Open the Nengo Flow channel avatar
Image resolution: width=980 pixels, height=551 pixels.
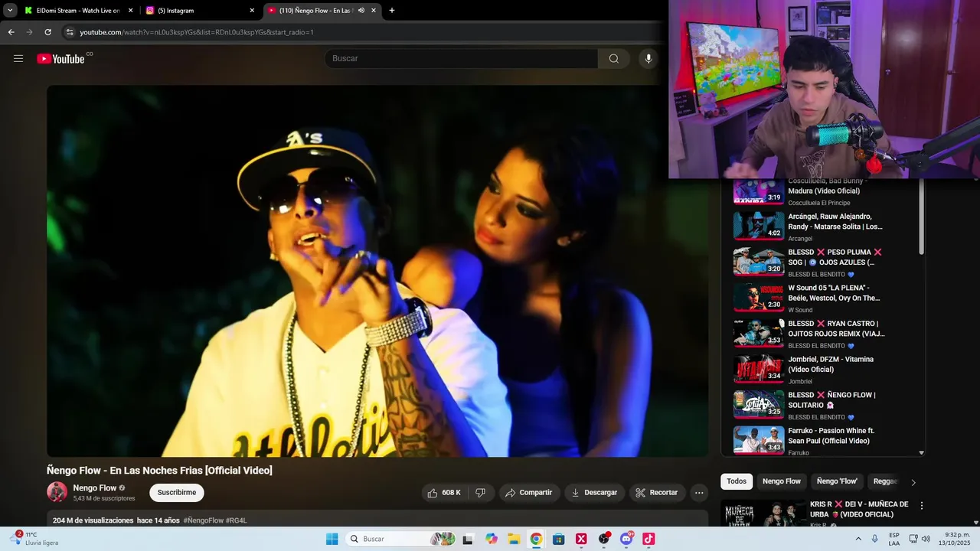point(57,492)
